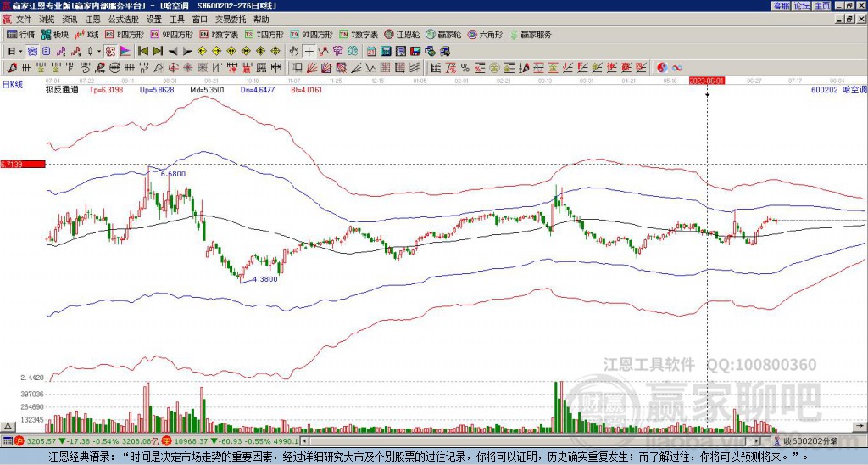Click the 极反通道 indicator name
This screenshot has width=868, height=465.
point(61,89)
